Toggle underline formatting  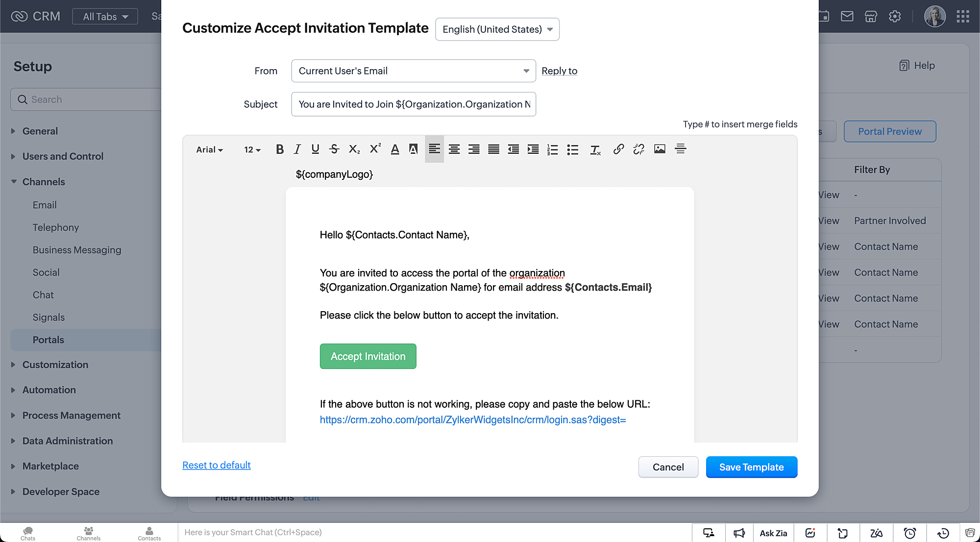pos(315,149)
